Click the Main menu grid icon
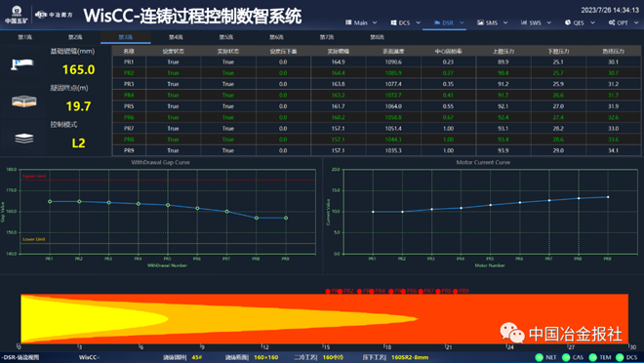Screen dimensions: 644x363 point(348,22)
